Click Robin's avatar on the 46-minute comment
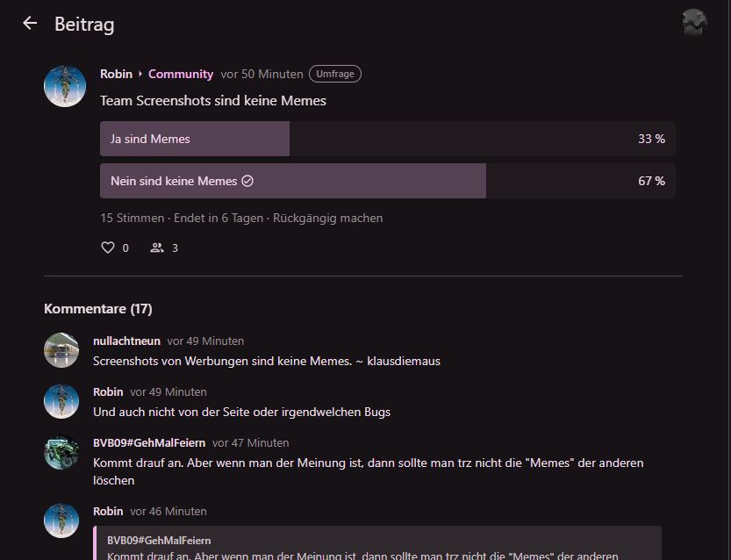 pos(61,521)
